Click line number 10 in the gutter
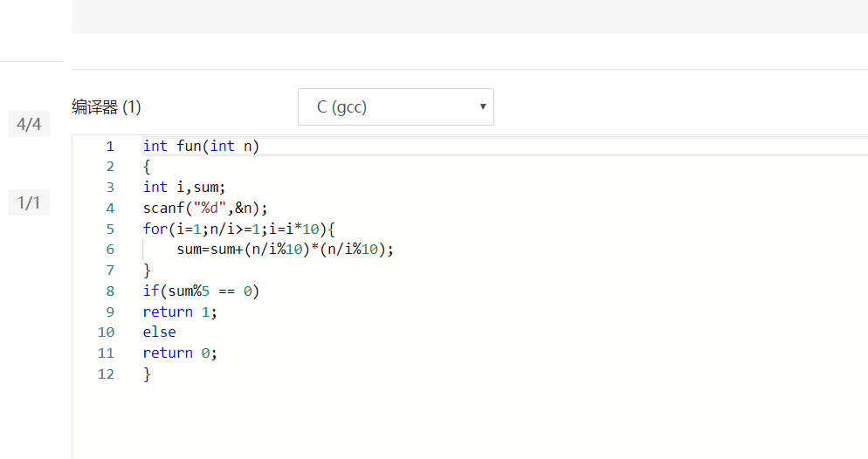This screenshot has width=868, height=459. [x=107, y=332]
